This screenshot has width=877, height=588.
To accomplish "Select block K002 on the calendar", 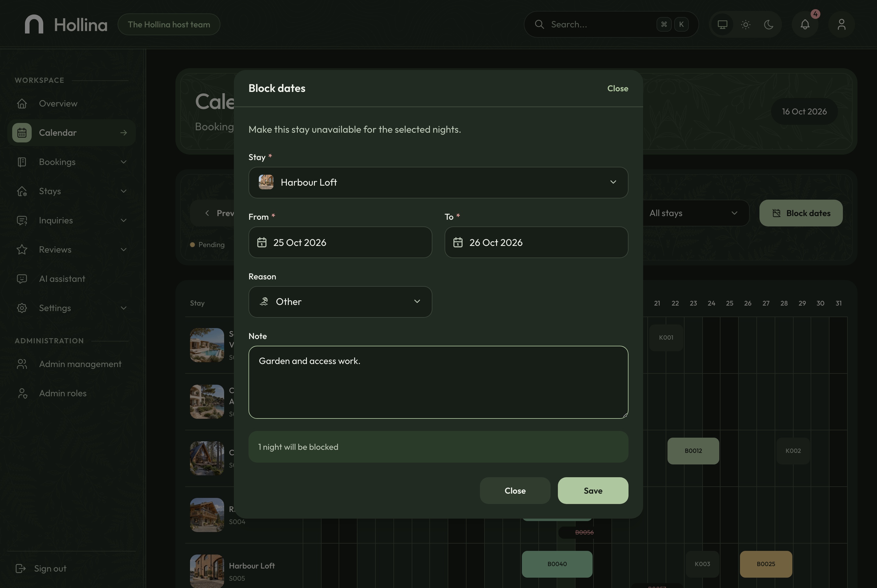I will coord(793,451).
